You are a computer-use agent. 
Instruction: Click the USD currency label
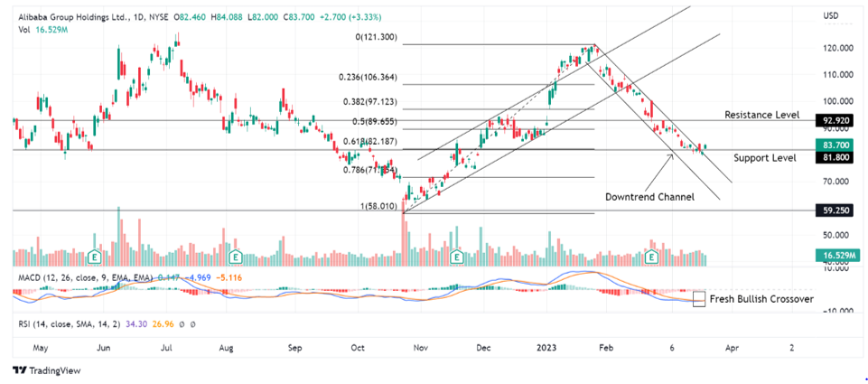tap(833, 14)
